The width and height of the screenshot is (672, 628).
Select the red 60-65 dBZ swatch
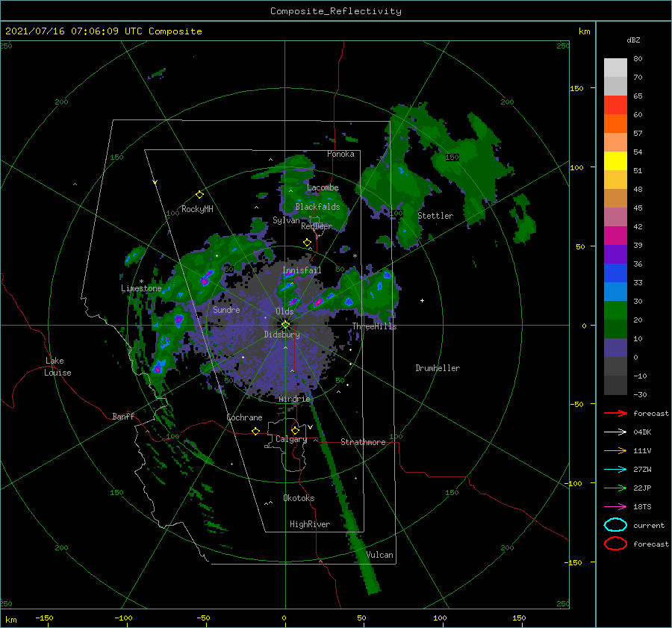[615, 105]
